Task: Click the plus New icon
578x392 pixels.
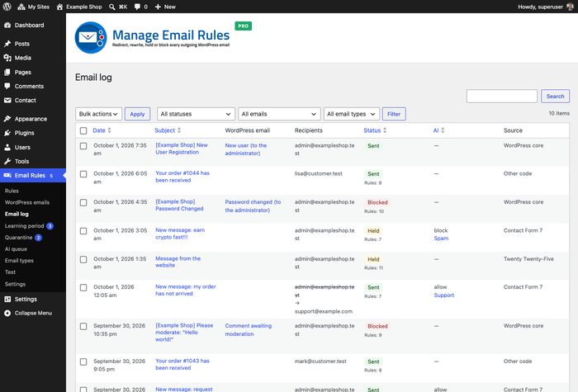Action: (158, 7)
